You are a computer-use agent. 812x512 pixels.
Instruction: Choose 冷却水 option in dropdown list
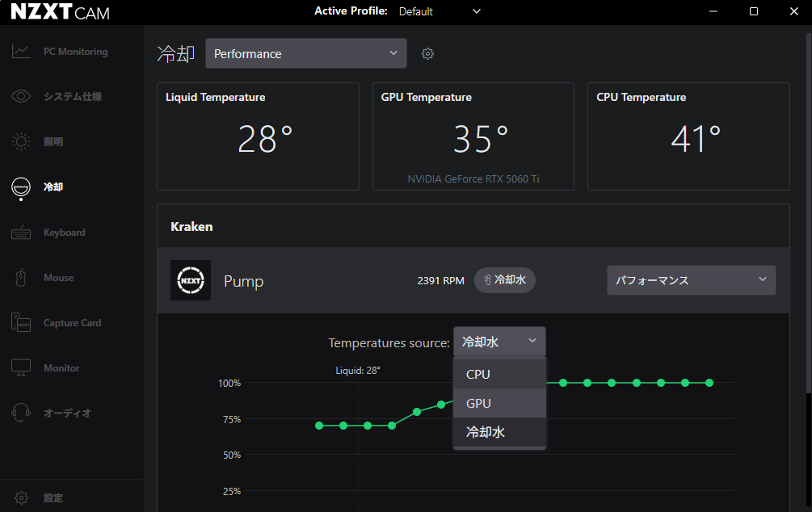(499, 432)
